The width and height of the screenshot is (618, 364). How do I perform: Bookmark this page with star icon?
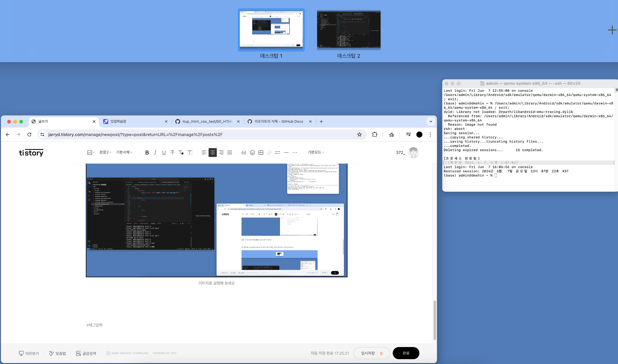(359, 134)
